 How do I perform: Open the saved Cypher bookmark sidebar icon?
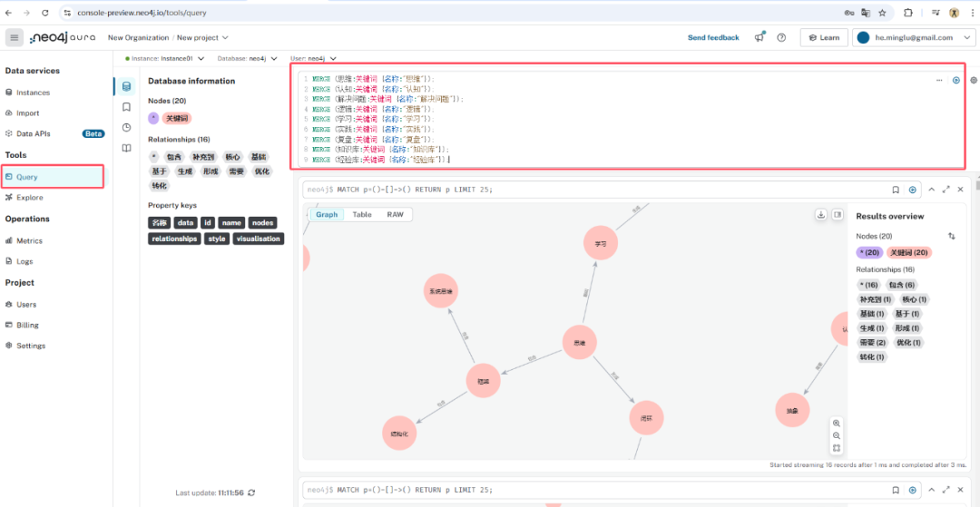click(127, 107)
